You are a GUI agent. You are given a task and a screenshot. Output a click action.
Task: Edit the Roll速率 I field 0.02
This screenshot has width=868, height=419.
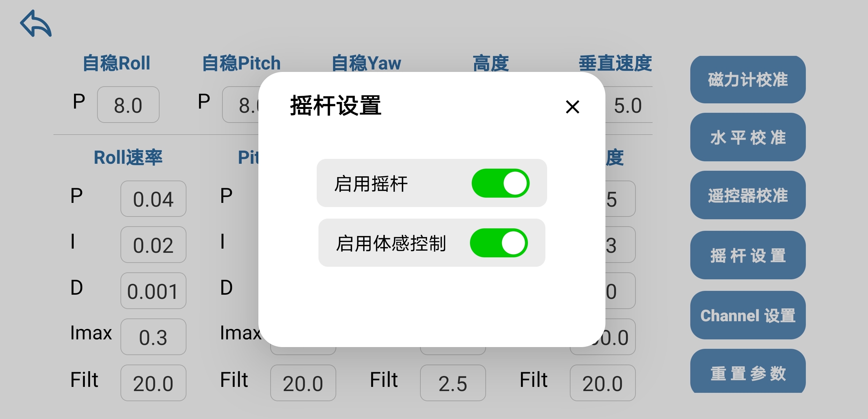[x=153, y=245]
